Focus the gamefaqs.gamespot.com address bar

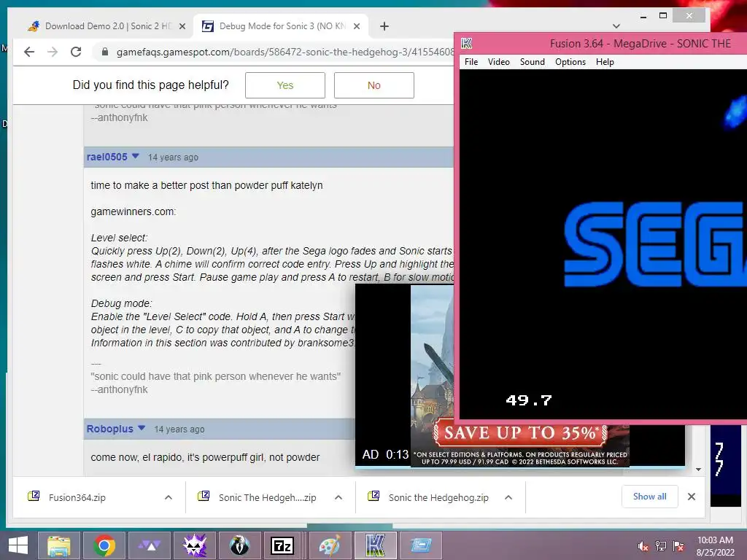click(285, 52)
